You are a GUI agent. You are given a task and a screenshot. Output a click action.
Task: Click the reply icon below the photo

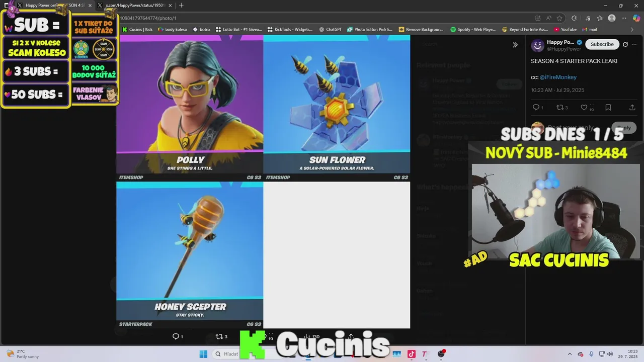tap(176, 336)
